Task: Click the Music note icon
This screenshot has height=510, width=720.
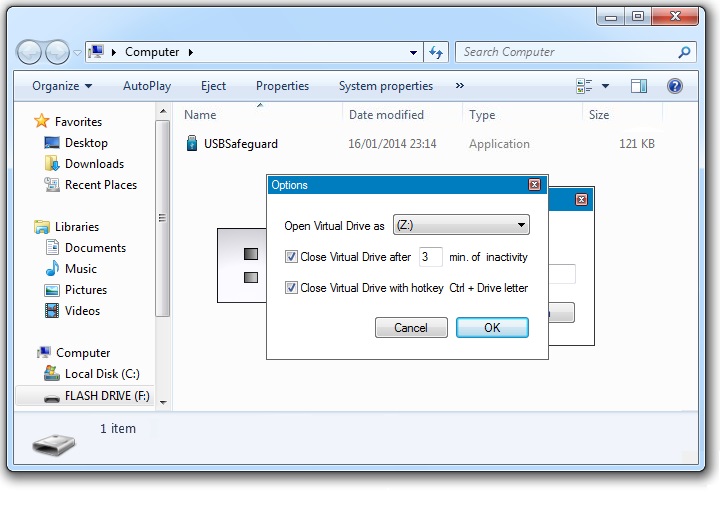Action: pos(52,269)
